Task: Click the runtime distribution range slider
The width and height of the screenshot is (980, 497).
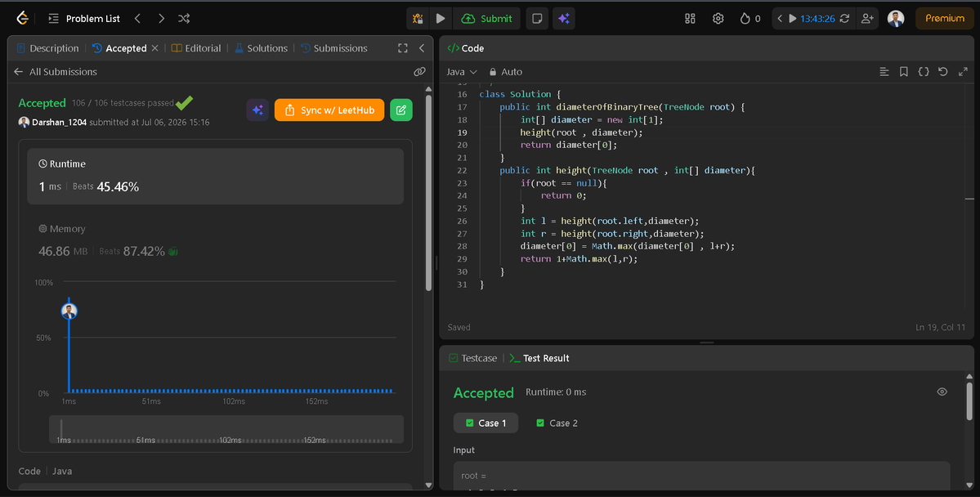Action: tap(226, 429)
